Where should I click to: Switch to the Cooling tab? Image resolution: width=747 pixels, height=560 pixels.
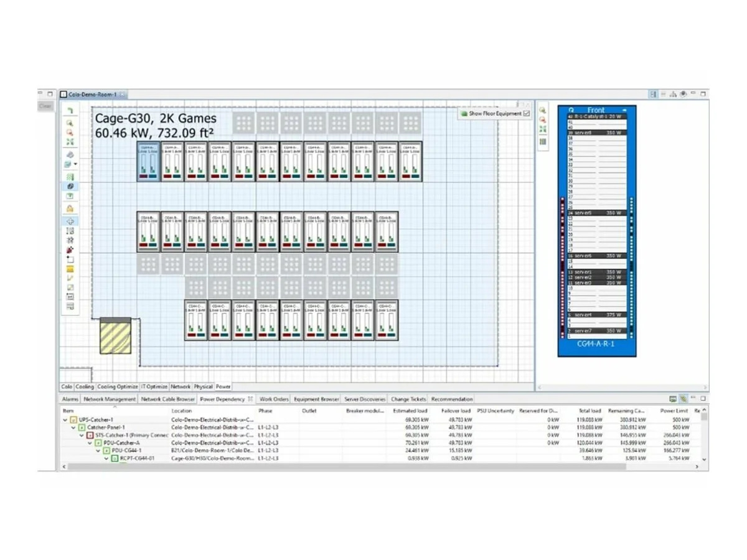(x=83, y=386)
